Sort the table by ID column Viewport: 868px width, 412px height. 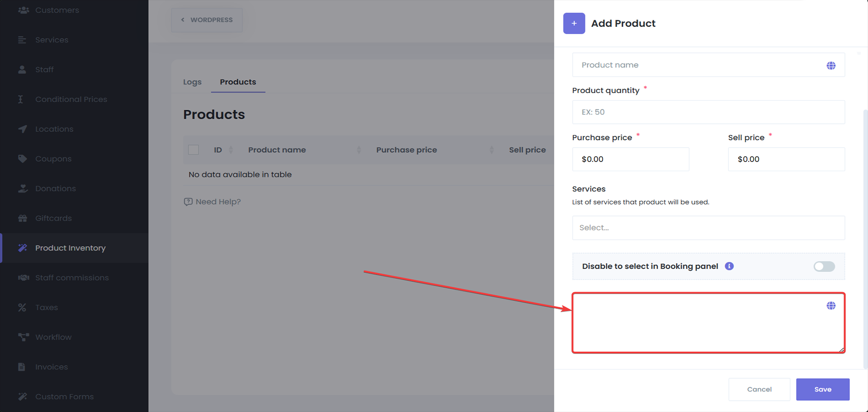pos(218,150)
